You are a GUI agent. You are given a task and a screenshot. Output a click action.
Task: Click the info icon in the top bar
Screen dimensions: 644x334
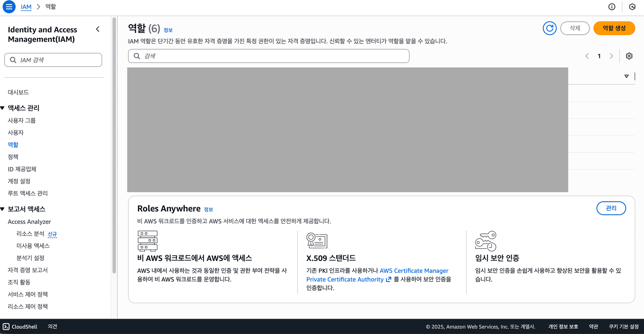pyautogui.click(x=612, y=7)
